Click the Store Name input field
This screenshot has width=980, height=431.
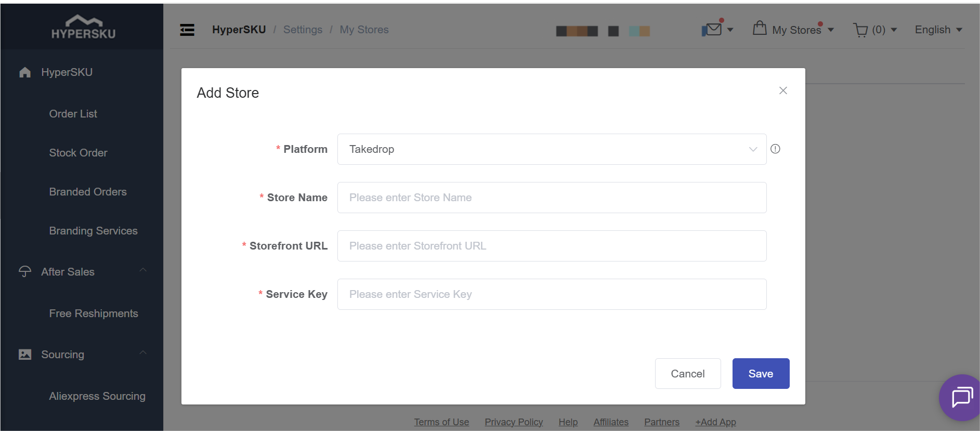coord(552,198)
